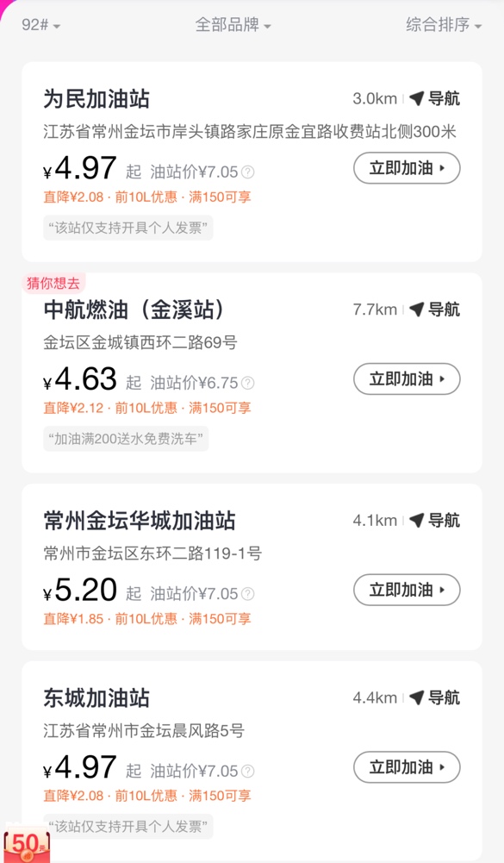
Task: Open 中航燃油（金溪站）station title
Action: pyautogui.click(x=134, y=310)
